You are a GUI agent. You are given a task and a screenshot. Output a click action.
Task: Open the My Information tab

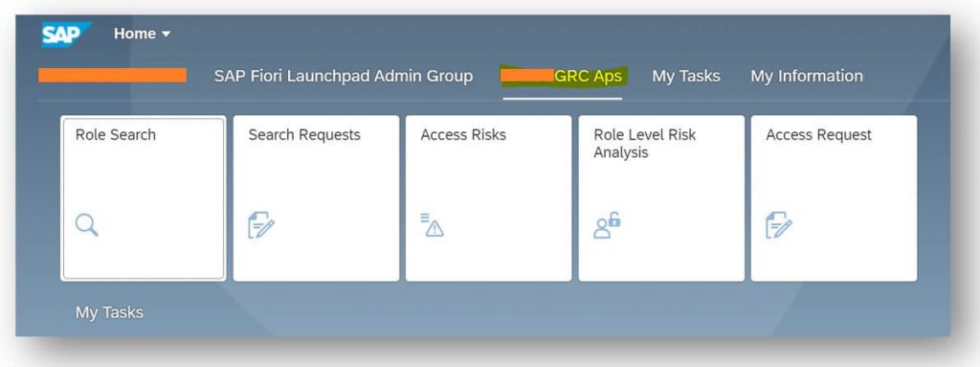806,76
